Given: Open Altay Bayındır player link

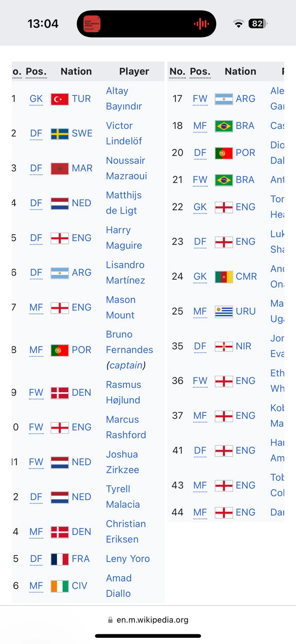Looking at the screenshot, I should coord(123,98).
